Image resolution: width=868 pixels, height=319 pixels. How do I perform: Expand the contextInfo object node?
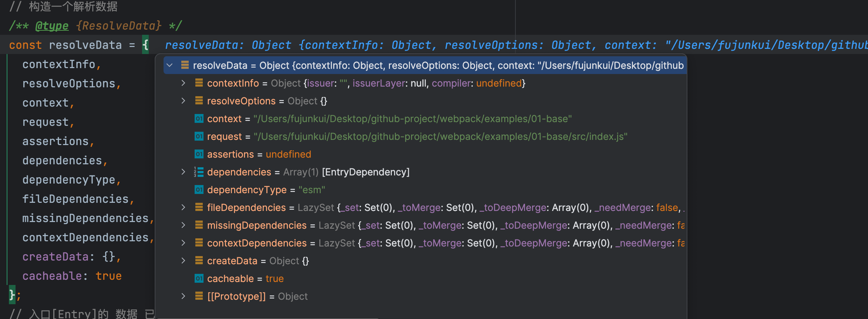coord(183,83)
